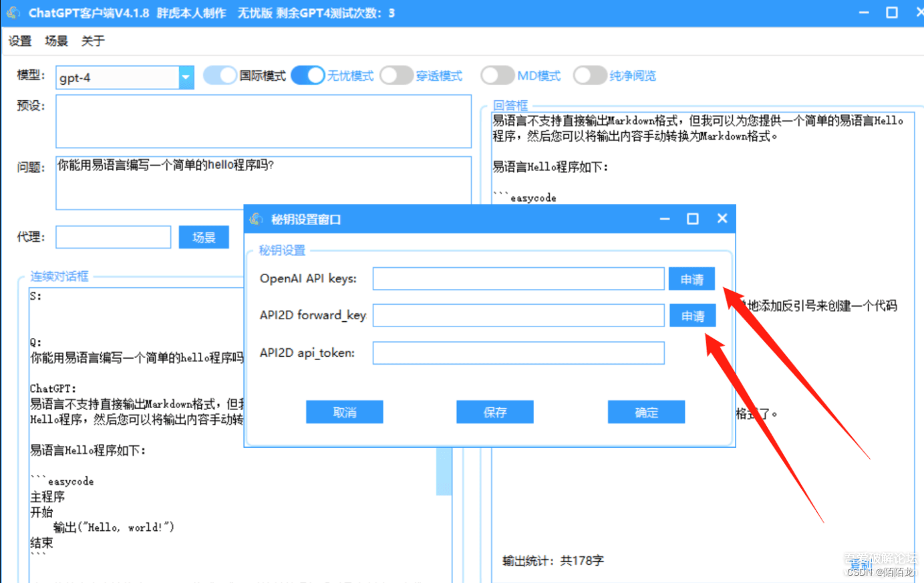
Task: Focus the OpenAI API keys input field
Action: [518, 279]
